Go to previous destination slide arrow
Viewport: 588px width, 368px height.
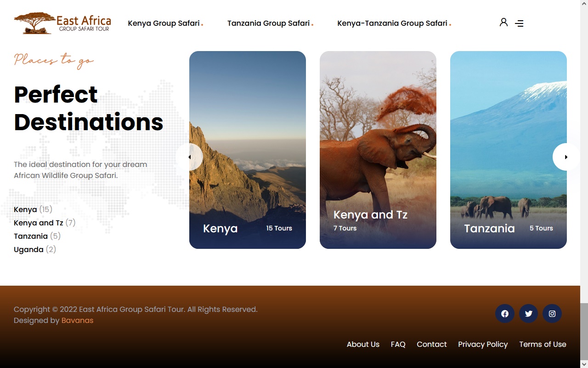pyautogui.click(x=189, y=157)
